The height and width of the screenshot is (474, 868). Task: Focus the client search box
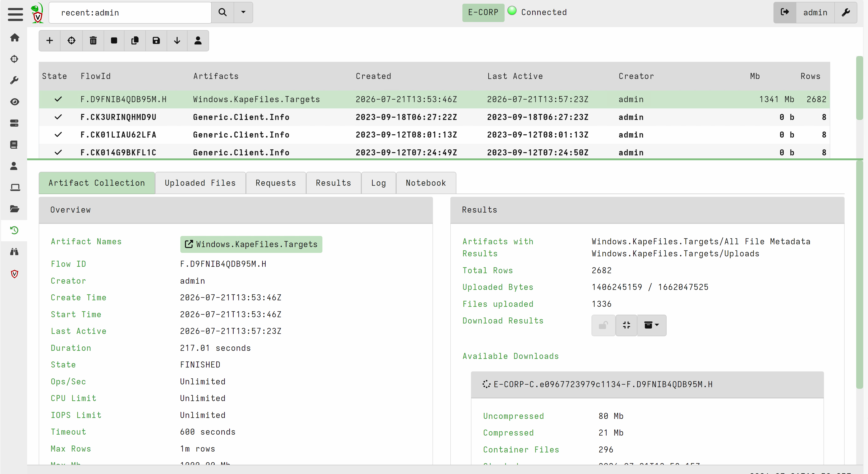130,13
